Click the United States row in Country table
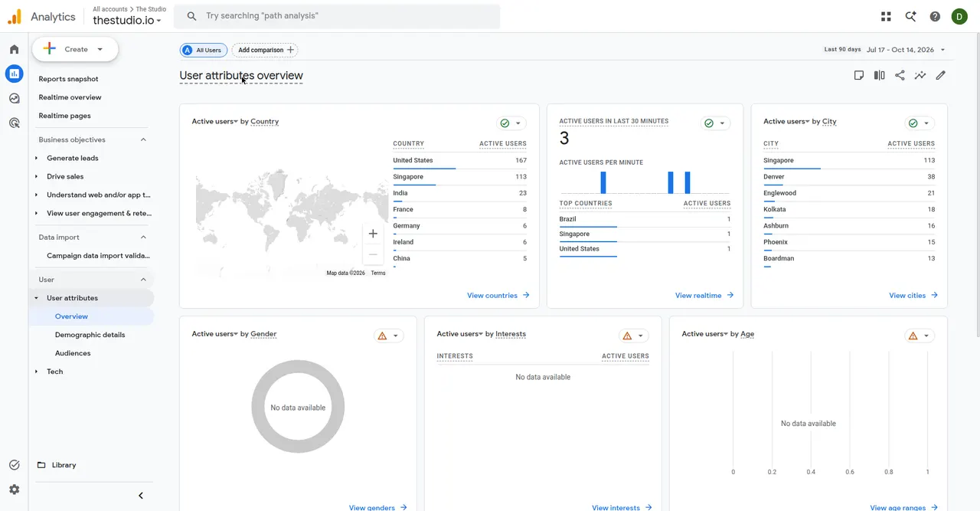The width and height of the screenshot is (980, 511). coord(459,161)
